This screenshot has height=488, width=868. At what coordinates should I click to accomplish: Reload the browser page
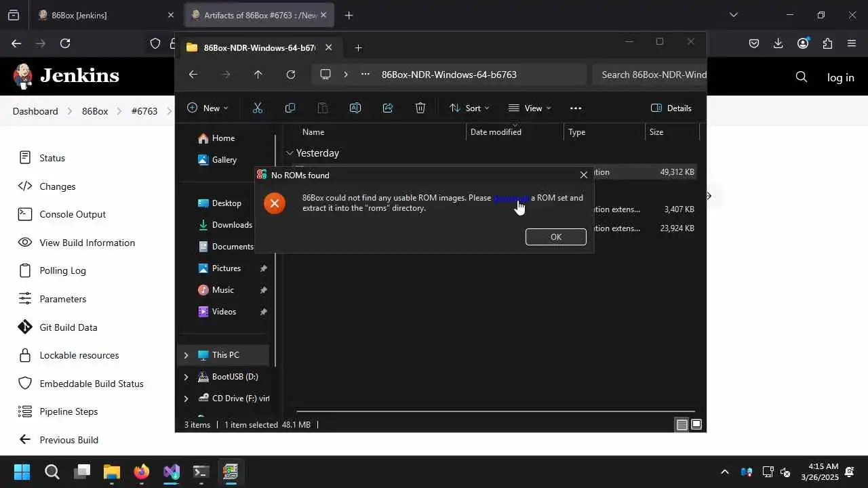tap(65, 43)
